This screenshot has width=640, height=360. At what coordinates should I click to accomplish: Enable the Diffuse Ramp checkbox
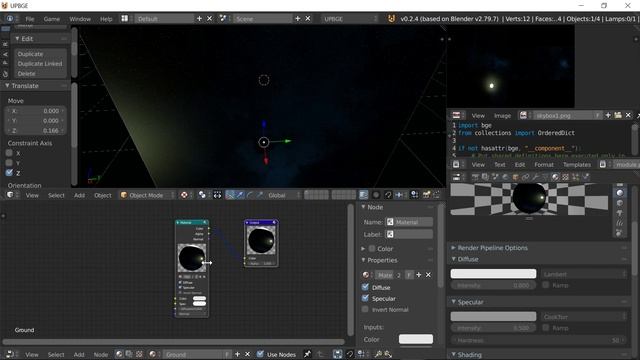click(x=546, y=285)
